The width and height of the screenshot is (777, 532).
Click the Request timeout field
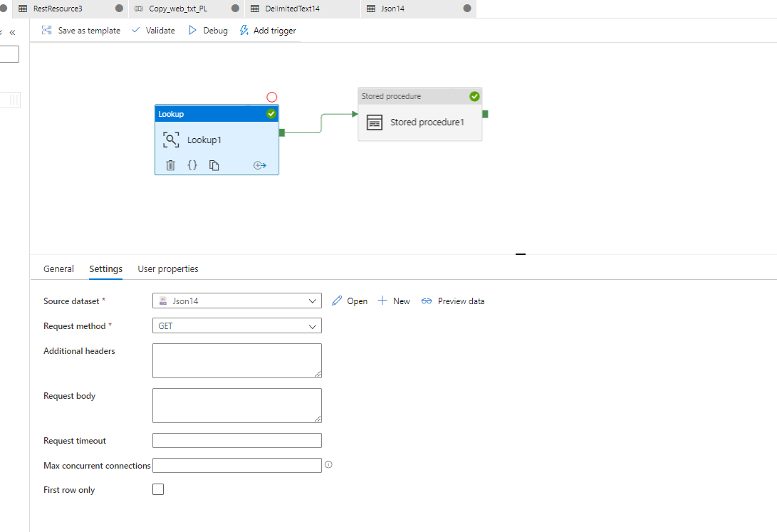(x=237, y=440)
